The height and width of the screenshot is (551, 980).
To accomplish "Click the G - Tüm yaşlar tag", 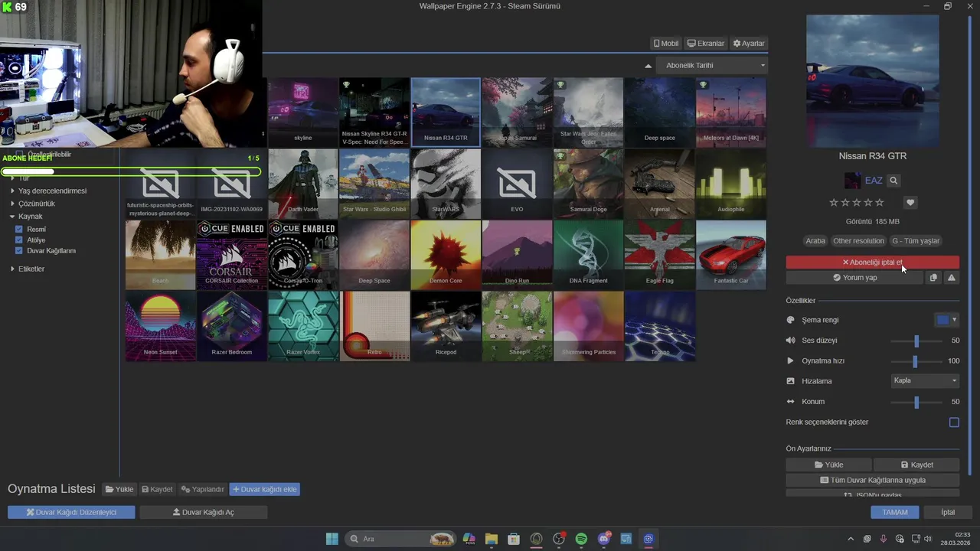I will (916, 240).
